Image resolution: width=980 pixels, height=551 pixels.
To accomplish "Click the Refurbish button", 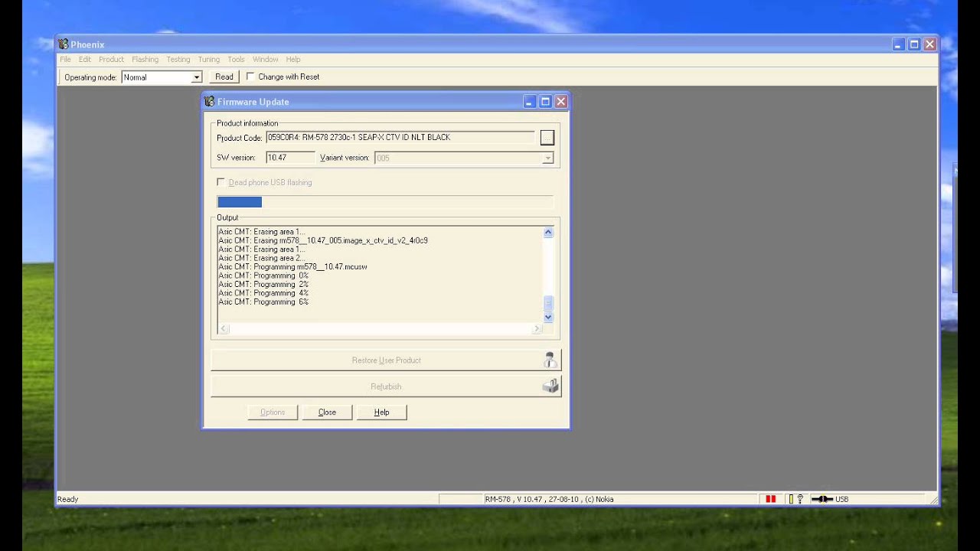I will (386, 386).
